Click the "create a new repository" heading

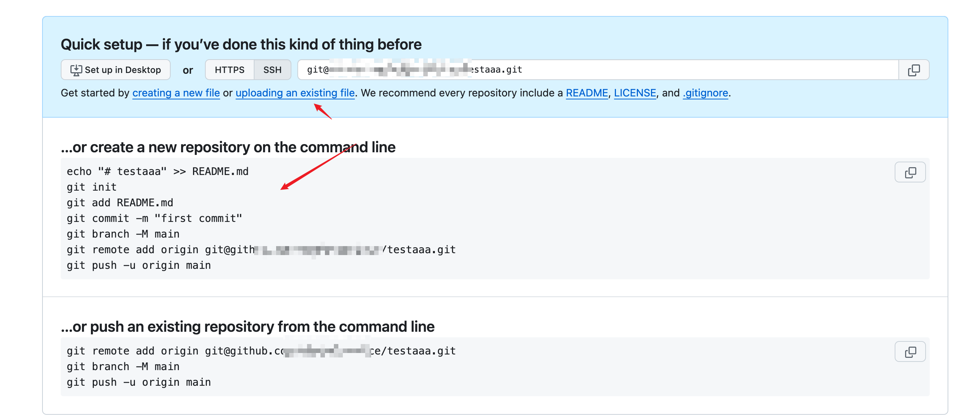(x=228, y=147)
